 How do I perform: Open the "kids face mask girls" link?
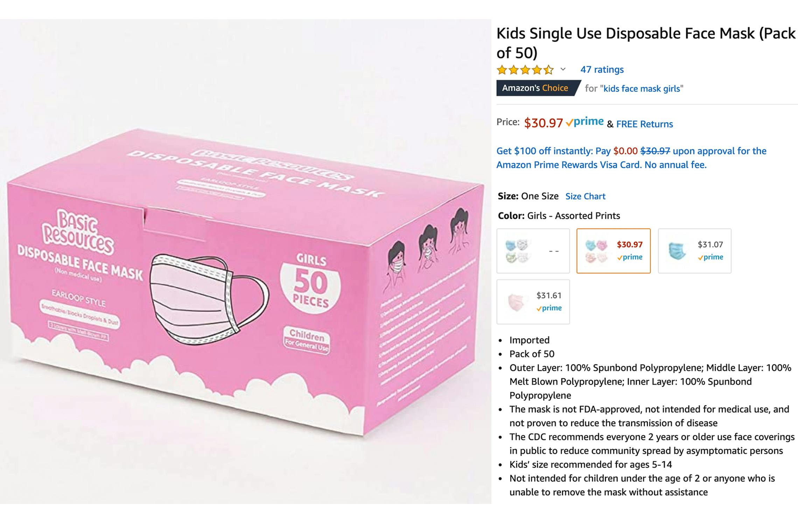[x=642, y=89]
